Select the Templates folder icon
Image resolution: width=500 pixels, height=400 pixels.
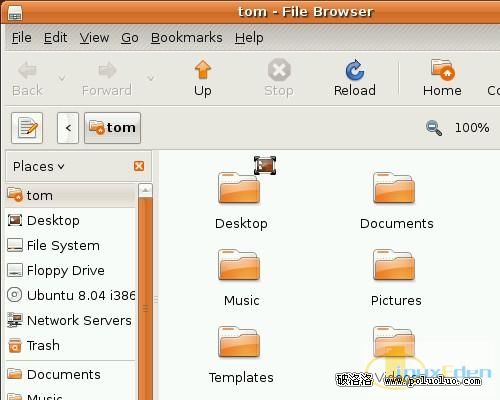click(239, 342)
